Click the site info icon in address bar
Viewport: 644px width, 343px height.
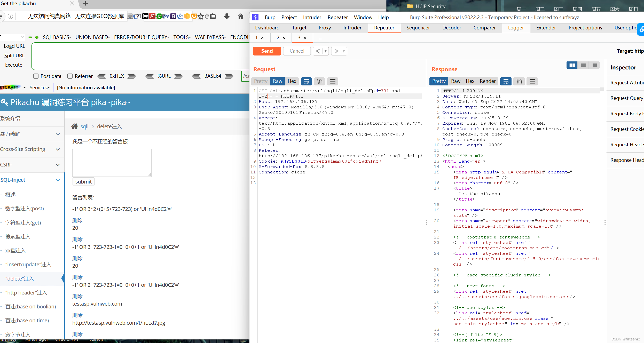point(10,16)
